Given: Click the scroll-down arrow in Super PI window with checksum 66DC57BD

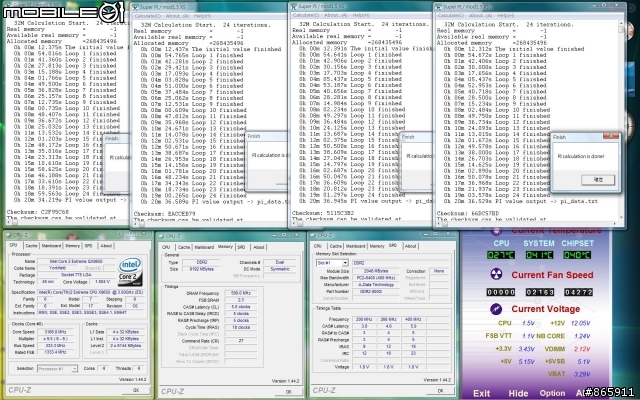Looking at the screenshot, I should point(621,217).
